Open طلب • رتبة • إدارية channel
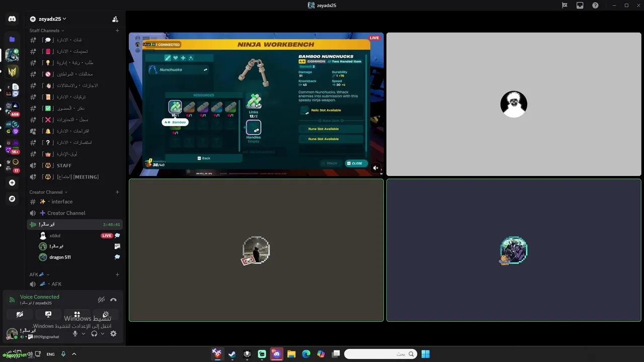 click(x=74, y=63)
